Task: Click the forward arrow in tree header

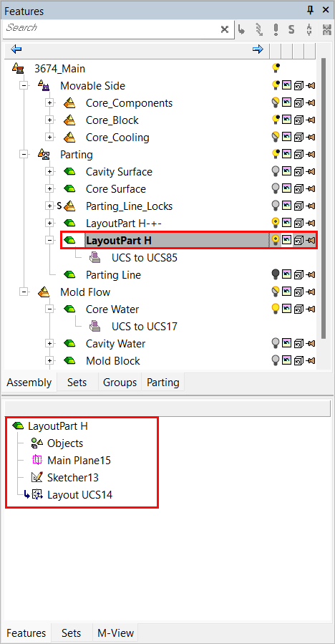Action: pyautogui.click(x=258, y=49)
